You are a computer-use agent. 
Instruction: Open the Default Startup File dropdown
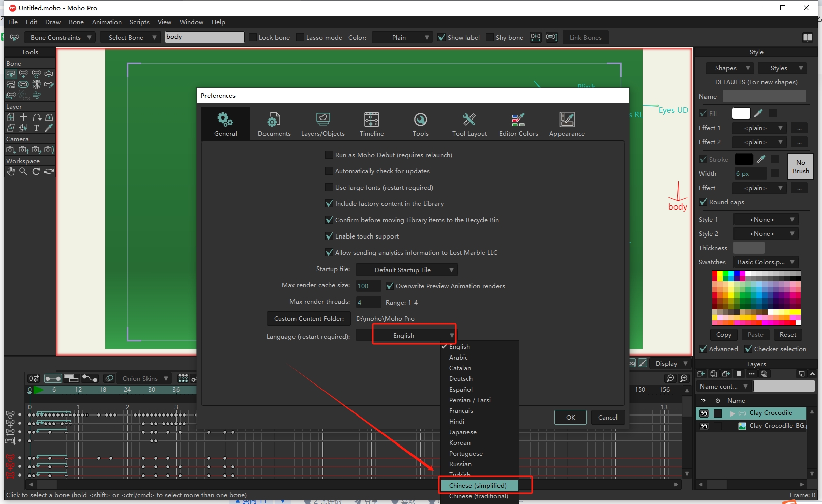click(x=406, y=270)
